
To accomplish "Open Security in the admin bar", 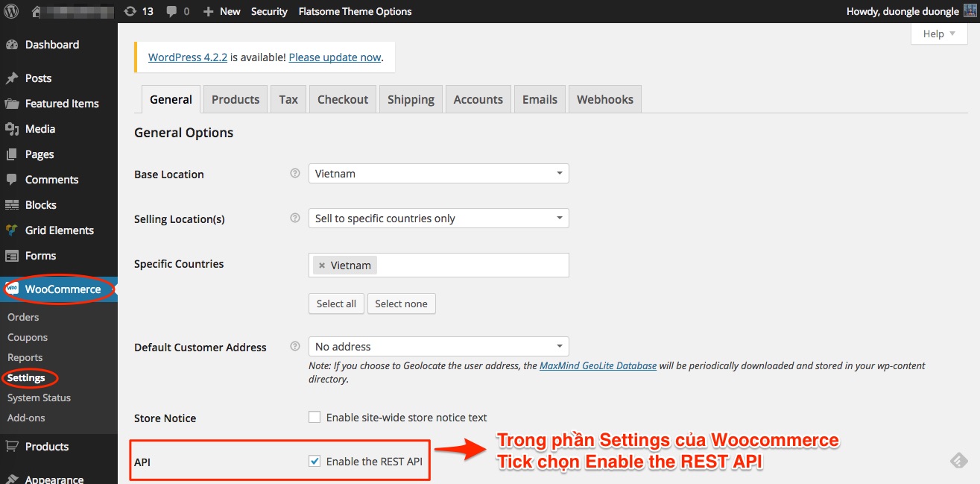I will 269,11.
